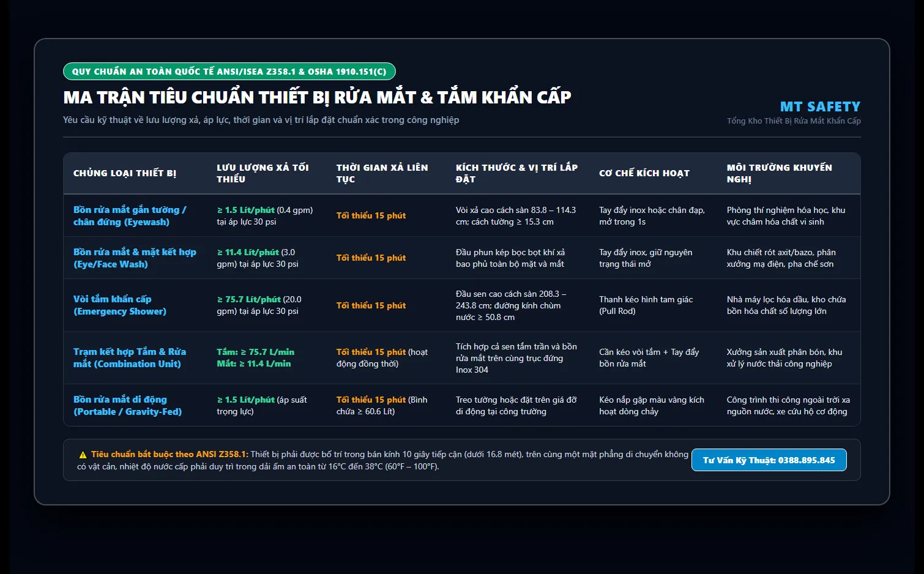Click the Tổng Kho Thiết Bị Rửa Mắt tagline
This screenshot has height=574, width=924.
point(794,121)
